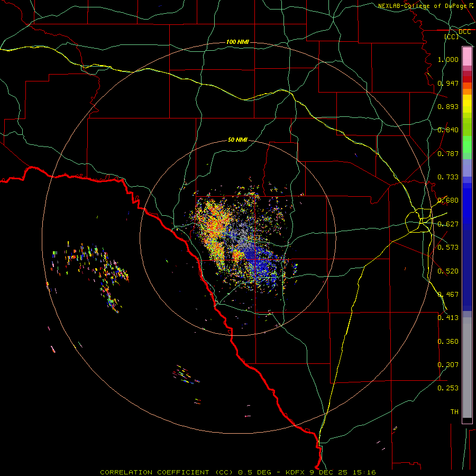Click the 100 NMI range ring label
The width and height of the screenshot is (476, 476).
(237, 42)
